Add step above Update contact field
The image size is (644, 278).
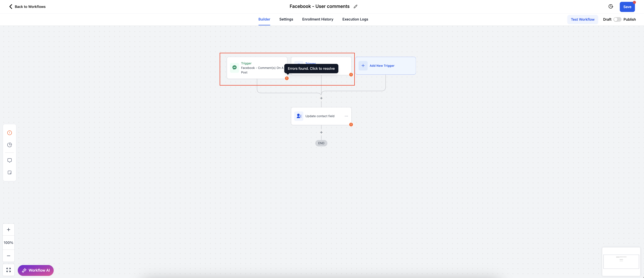pyautogui.click(x=321, y=98)
